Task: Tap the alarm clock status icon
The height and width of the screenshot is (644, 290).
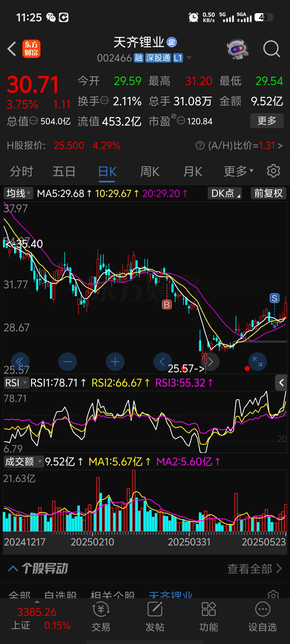Action: point(193,17)
